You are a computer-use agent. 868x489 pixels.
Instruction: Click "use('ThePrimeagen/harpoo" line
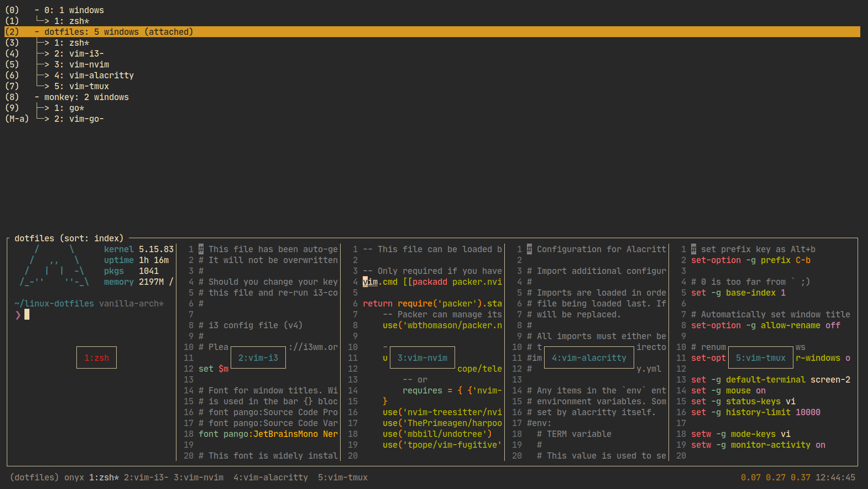[x=442, y=423]
